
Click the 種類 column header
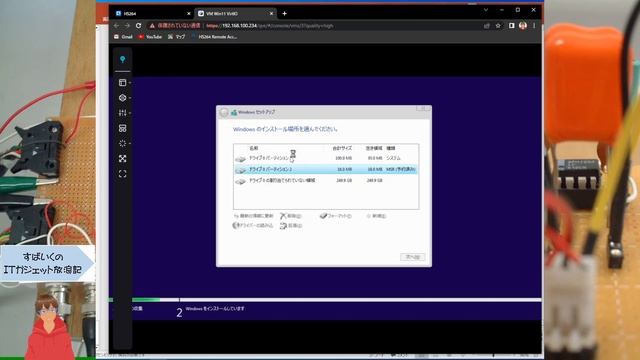391,148
